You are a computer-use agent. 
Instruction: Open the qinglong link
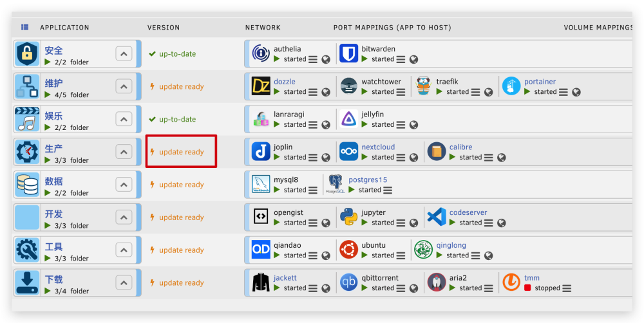point(451,245)
